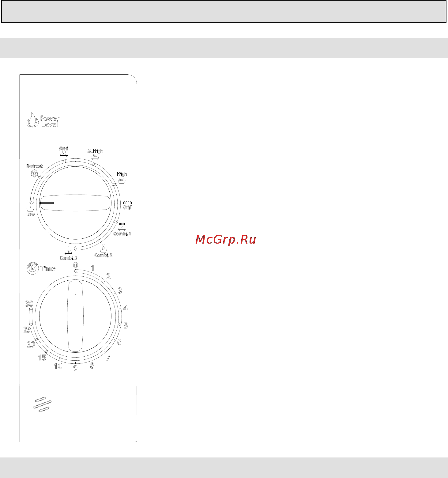This screenshot has height=478, width=448.
Task: Click the 4 minute mark on timer
Action: click(126, 308)
